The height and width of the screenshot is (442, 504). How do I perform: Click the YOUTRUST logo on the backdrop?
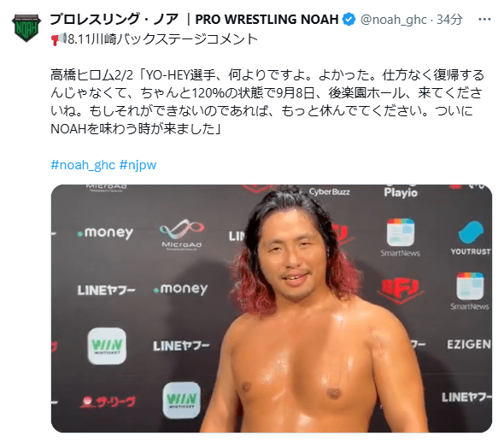[471, 238]
